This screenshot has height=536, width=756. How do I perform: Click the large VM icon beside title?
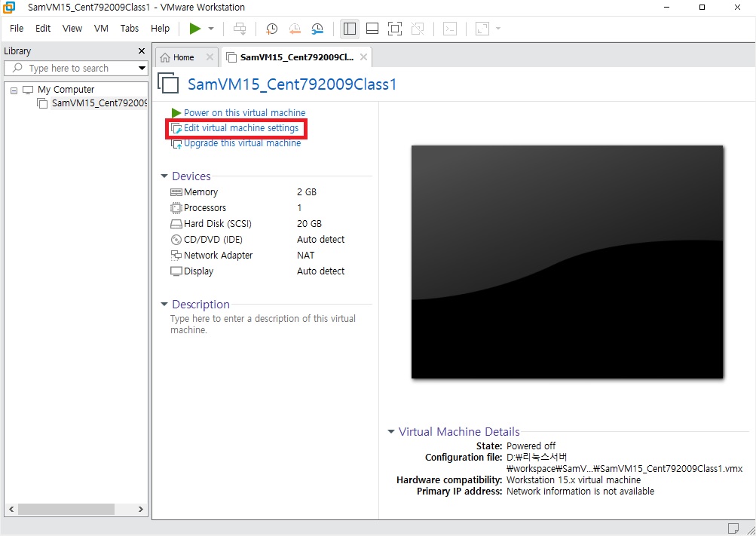168,83
